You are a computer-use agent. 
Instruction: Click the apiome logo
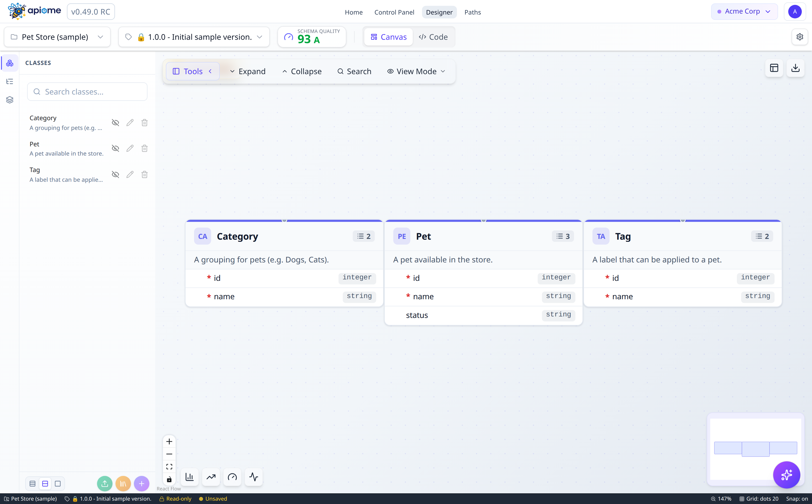34,11
